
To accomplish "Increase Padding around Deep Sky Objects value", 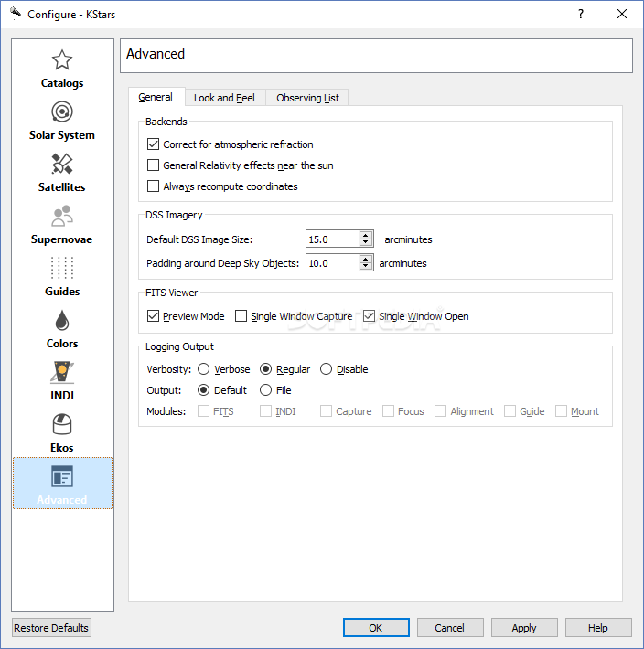I will (x=365, y=259).
